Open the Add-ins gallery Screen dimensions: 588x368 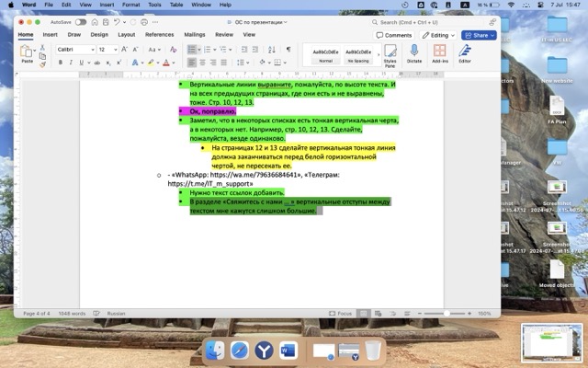point(440,53)
